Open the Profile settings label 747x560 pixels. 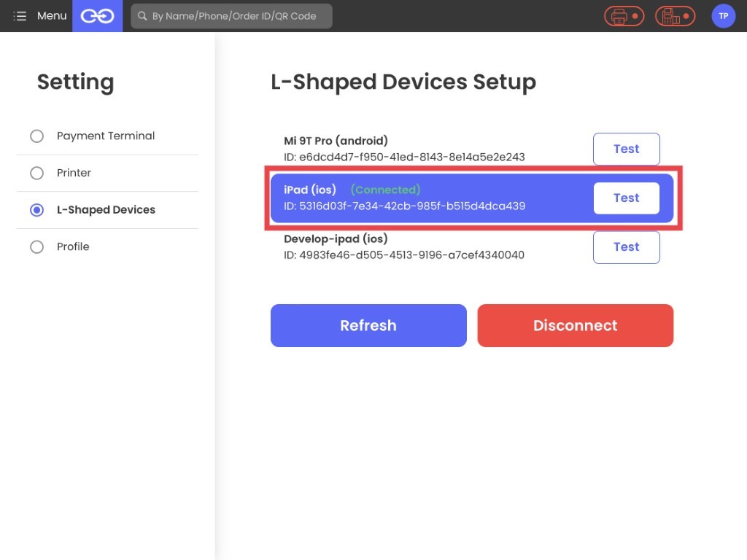click(73, 246)
